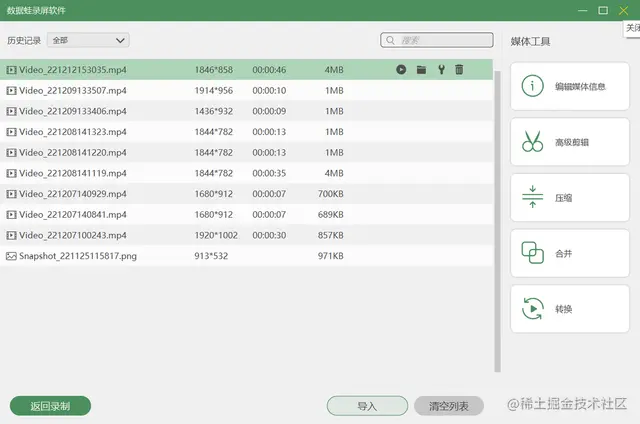Click file size 689KB in the list

pos(331,215)
